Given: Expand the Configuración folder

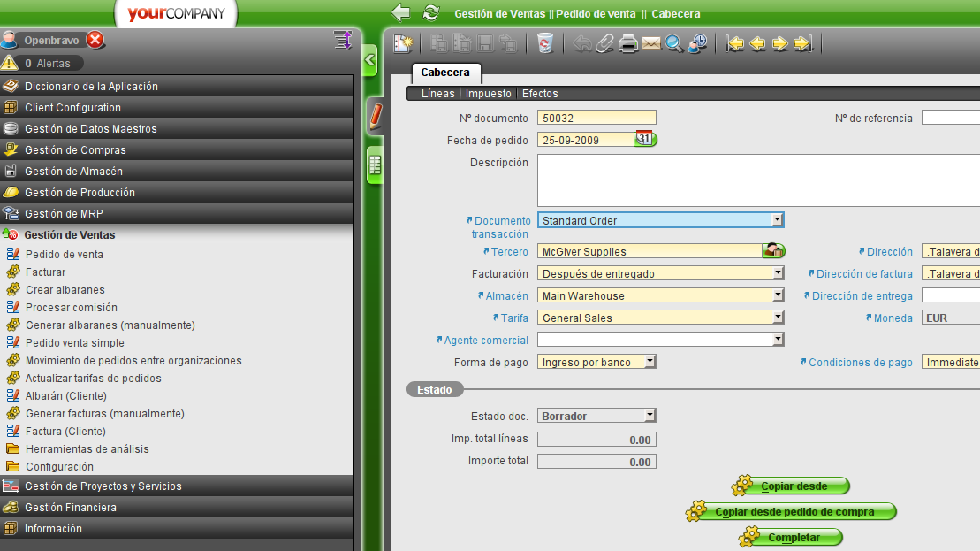Looking at the screenshot, I should pos(59,467).
